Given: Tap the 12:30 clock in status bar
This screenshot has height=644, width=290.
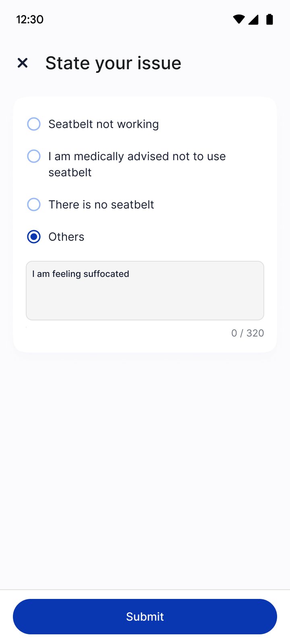Looking at the screenshot, I should coord(30,19).
